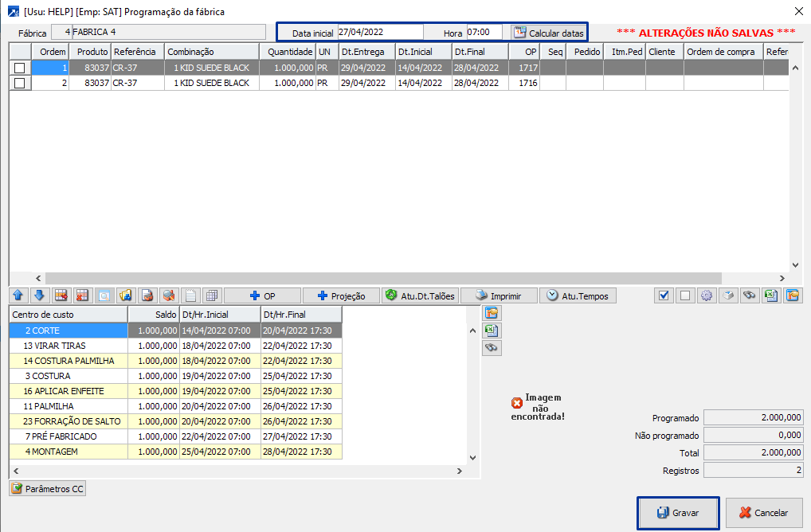This screenshot has height=532, width=811.
Task: Click the deselect-all empty box toolbar button
Action: click(684, 295)
